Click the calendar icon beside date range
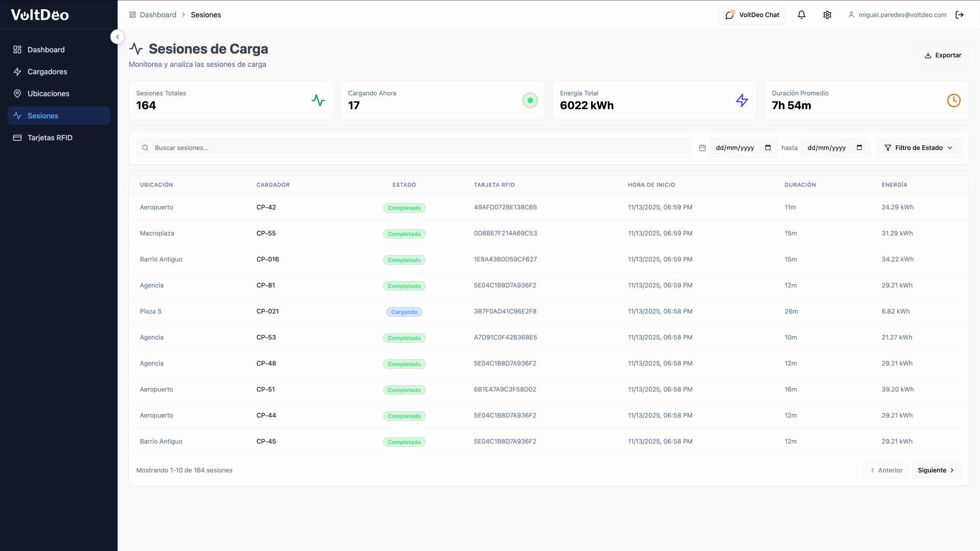This screenshot has height=551, width=980. tap(702, 148)
